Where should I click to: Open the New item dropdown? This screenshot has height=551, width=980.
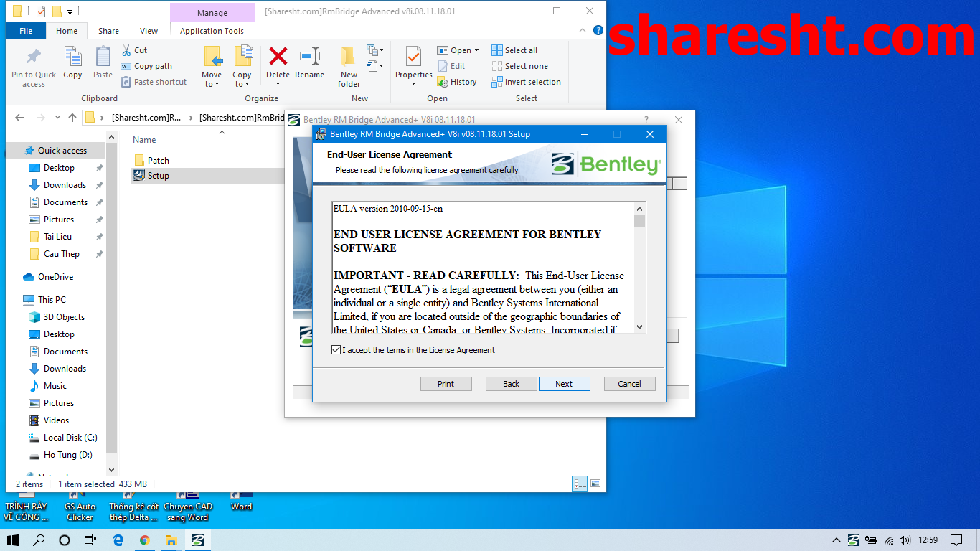click(375, 50)
